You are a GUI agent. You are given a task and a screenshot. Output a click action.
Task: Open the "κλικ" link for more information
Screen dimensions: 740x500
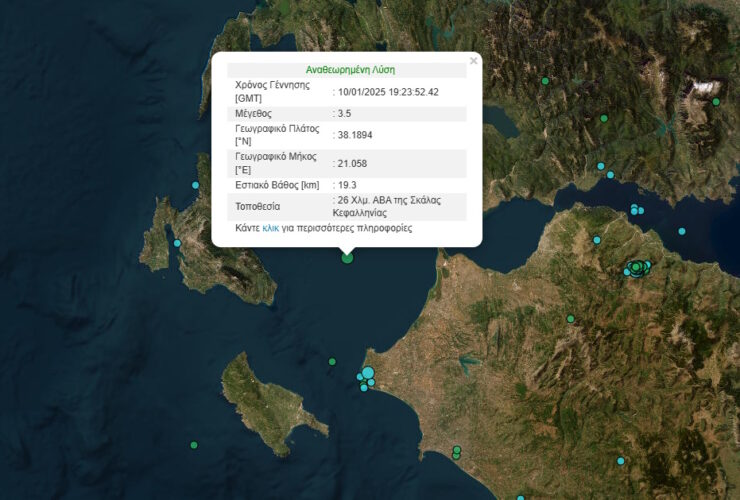(x=270, y=228)
